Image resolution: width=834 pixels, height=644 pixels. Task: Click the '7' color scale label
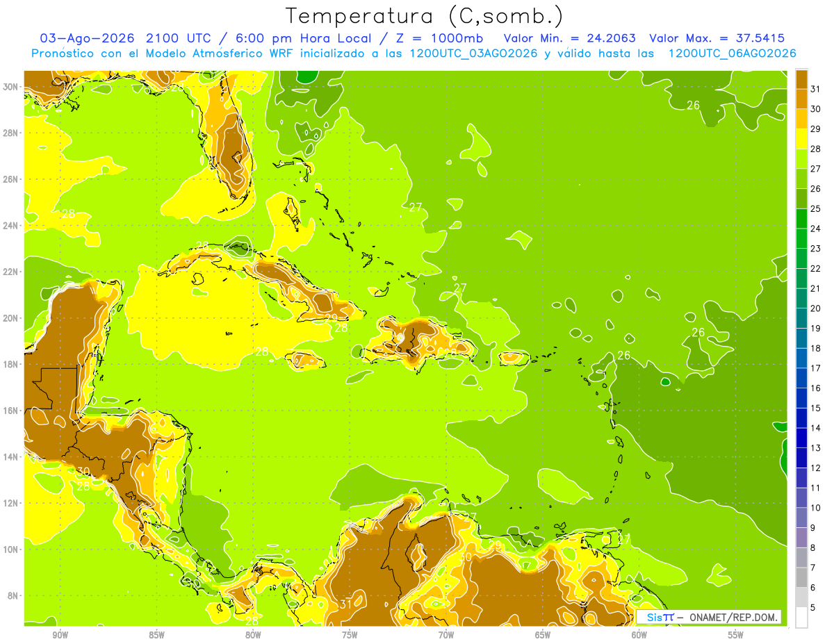tap(813, 568)
